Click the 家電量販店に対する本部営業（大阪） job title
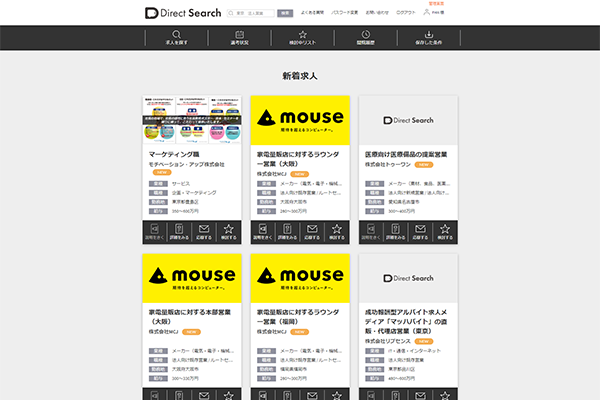The height and width of the screenshot is (400, 600). click(x=190, y=317)
